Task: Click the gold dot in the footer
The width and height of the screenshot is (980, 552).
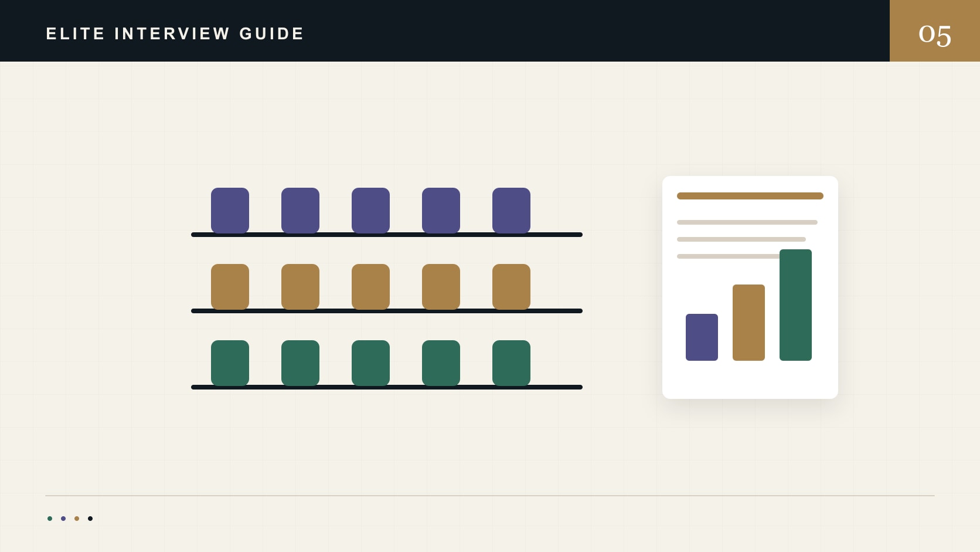Action: 77,519
